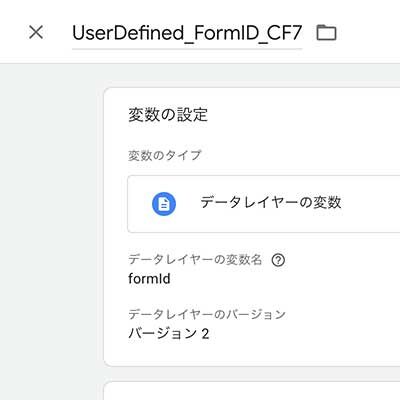Click the データレイヤーの変数名 label
400x400 pixels.
pyautogui.click(x=195, y=259)
